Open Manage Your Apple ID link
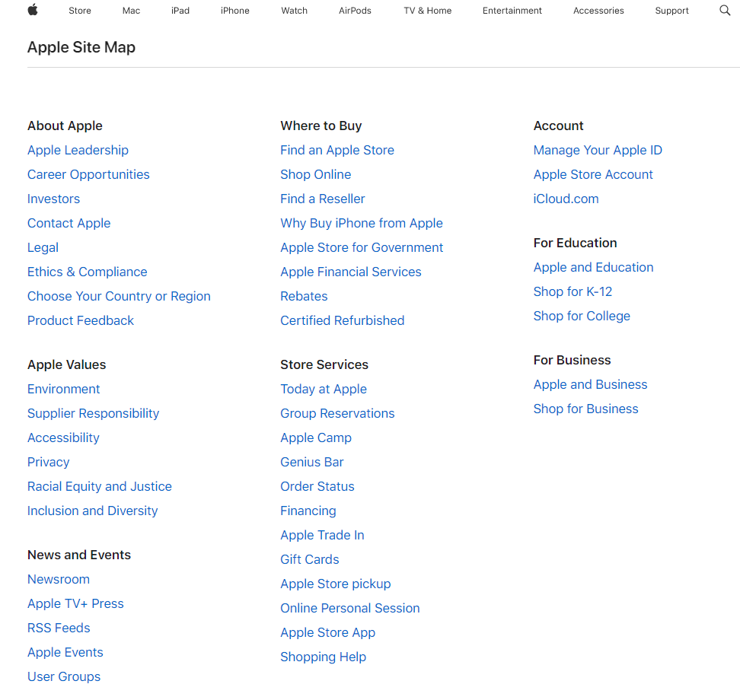This screenshot has height=700, width=740. 598,150
